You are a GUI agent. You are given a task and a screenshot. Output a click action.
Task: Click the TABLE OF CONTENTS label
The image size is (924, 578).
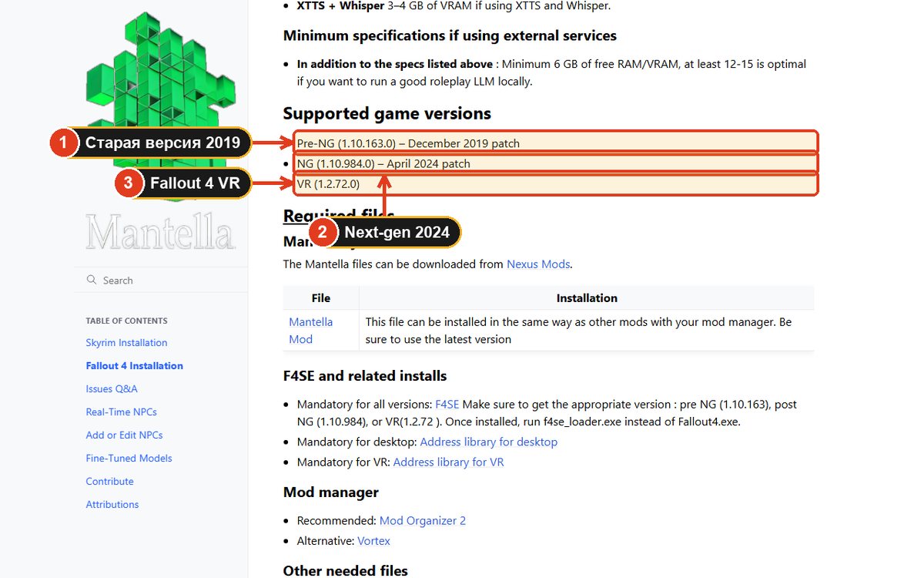(x=126, y=321)
